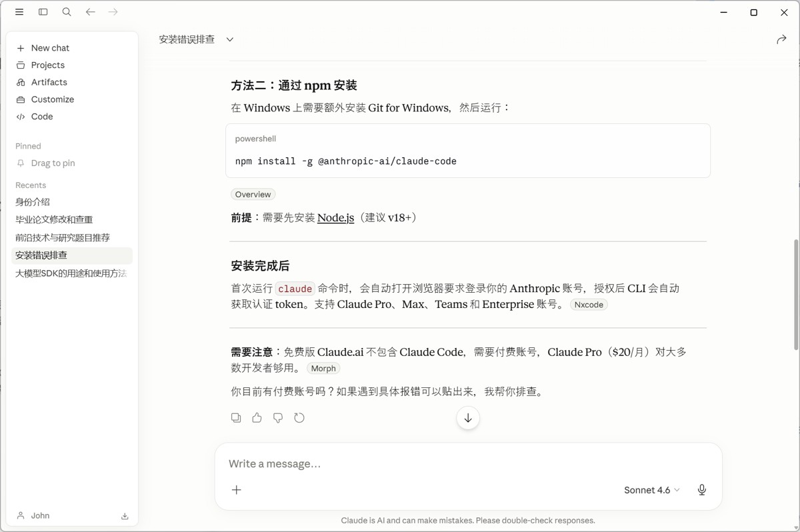The image size is (800, 532).
Task: Share the chat via top-right arrow icon
Action: [781, 39]
